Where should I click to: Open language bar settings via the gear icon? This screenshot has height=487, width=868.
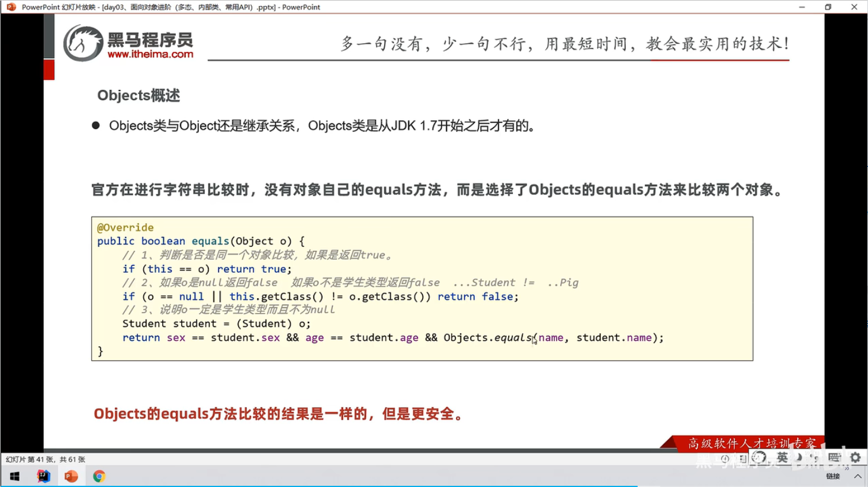(x=855, y=457)
